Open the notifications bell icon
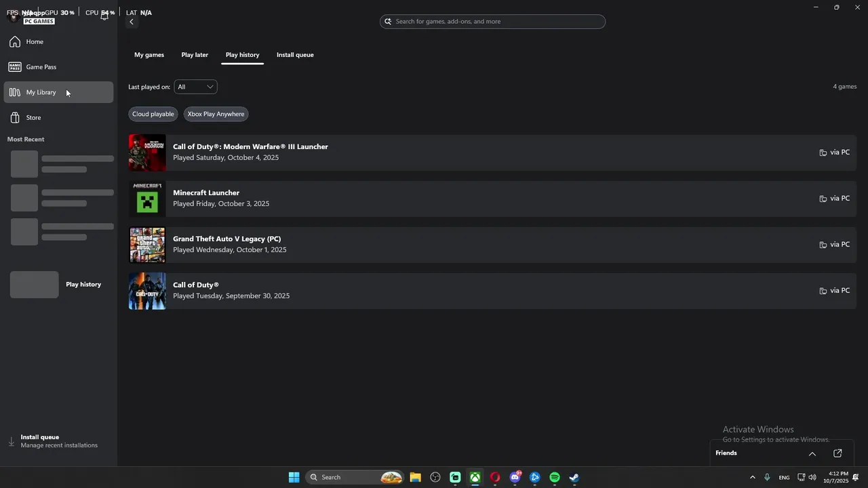This screenshot has height=488, width=868. [104, 16]
